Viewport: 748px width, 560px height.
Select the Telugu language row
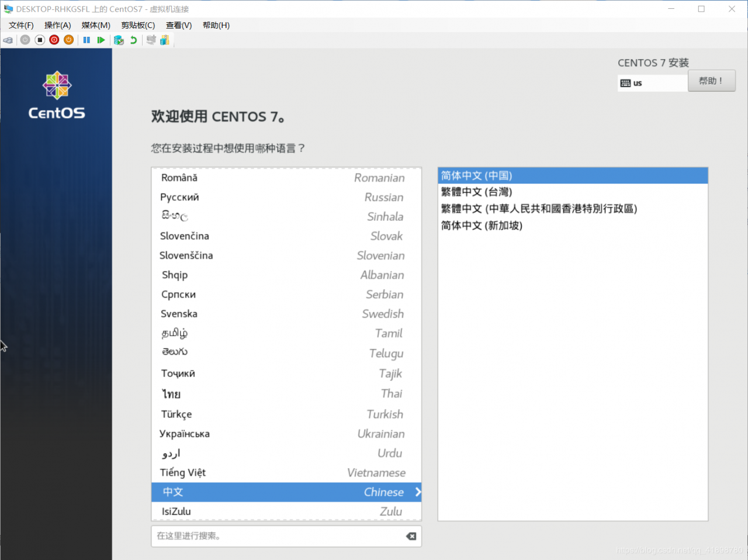[286, 353]
